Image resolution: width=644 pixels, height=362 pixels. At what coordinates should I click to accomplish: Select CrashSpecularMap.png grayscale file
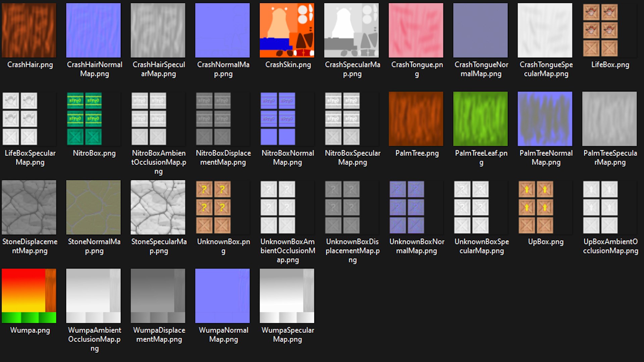pyautogui.click(x=351, y=30)
